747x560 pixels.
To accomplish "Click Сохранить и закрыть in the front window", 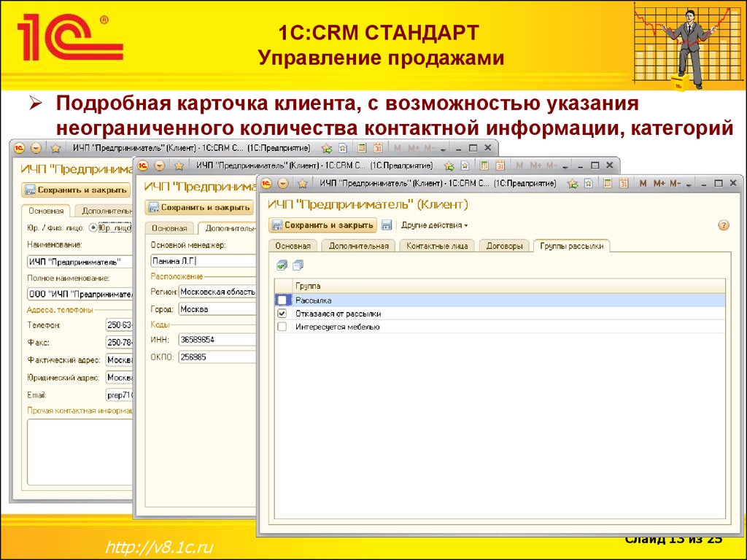I will [x=323, y=225].
